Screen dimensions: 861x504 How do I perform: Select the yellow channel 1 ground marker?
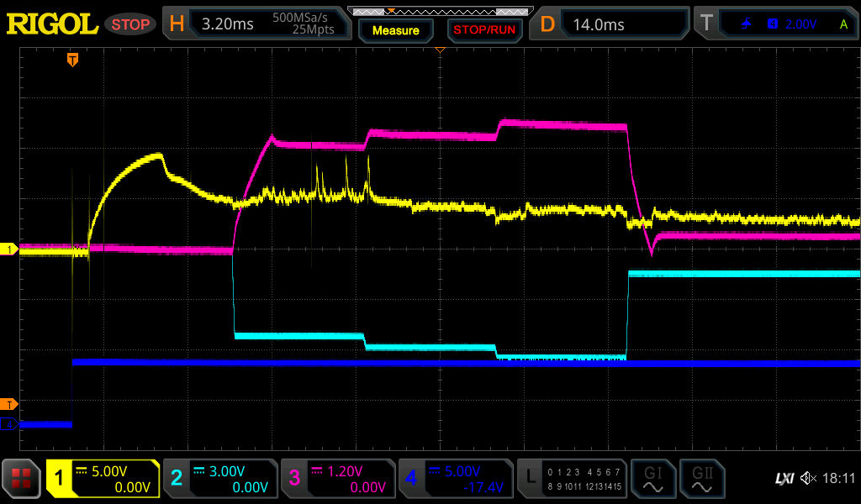(10, 249)
